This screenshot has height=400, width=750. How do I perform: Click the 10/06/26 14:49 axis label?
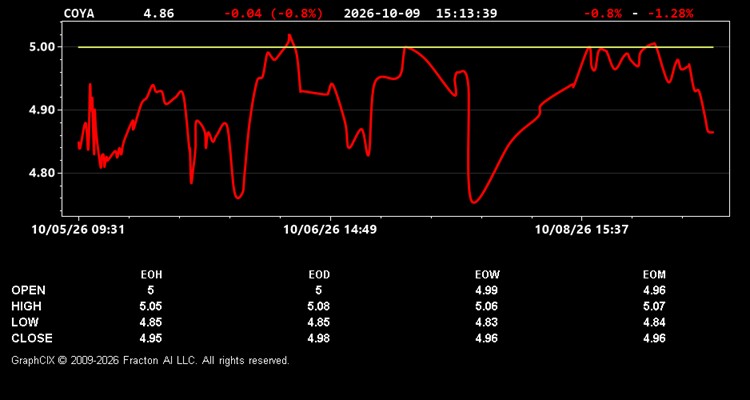[330, 229]
